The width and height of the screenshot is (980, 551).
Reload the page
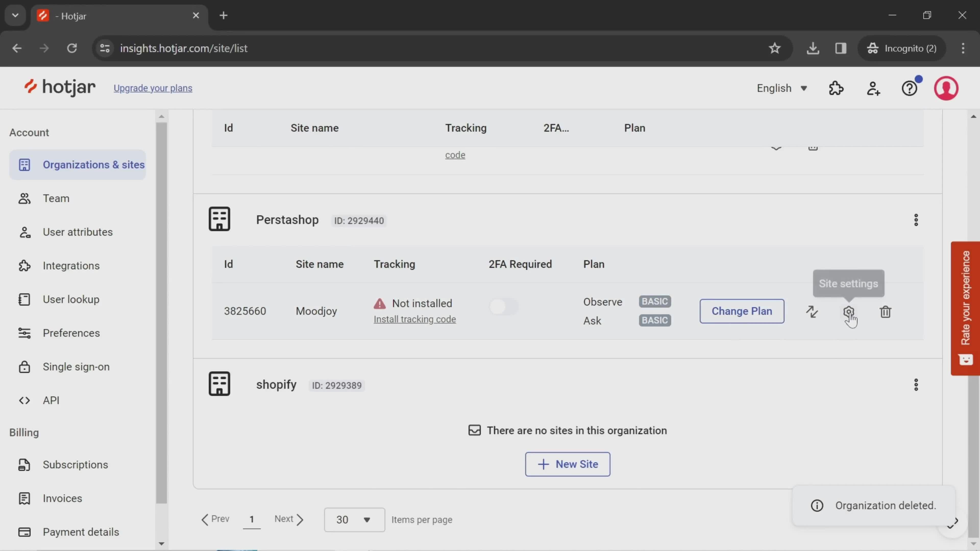72,48
